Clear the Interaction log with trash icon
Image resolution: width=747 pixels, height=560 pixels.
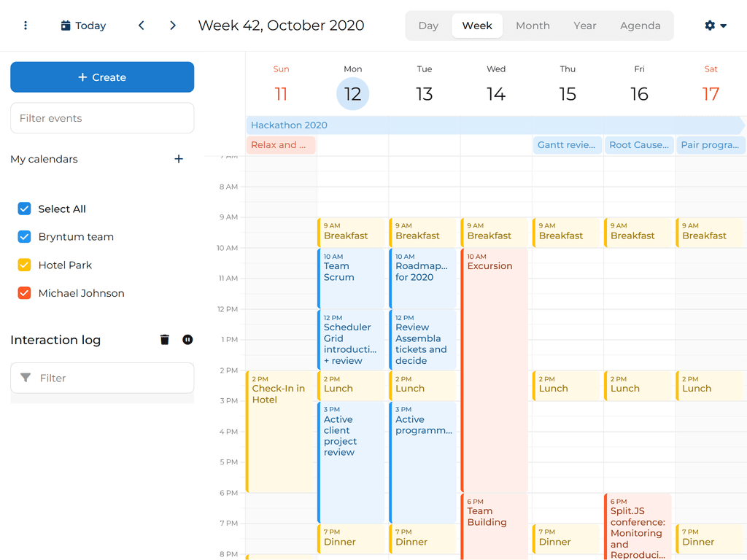pos(164,339)
